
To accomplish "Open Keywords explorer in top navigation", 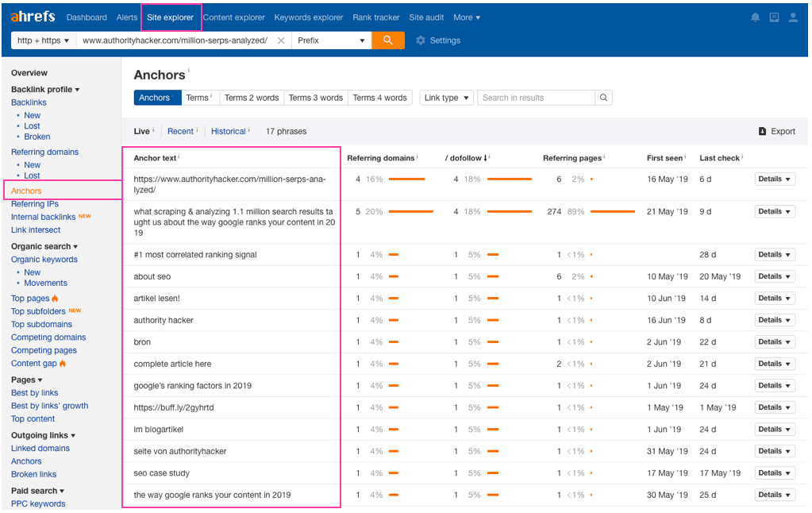I will (x=309, y=17).
